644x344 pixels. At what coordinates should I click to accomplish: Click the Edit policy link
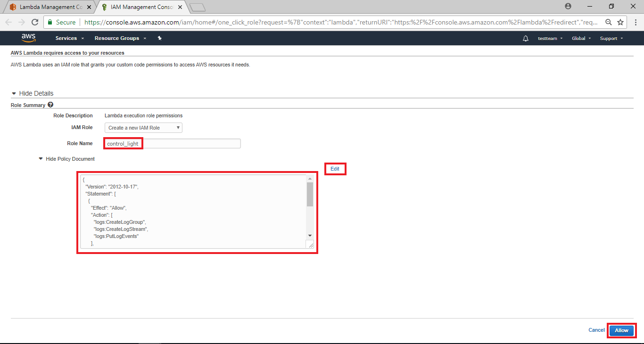coord(335,169)
